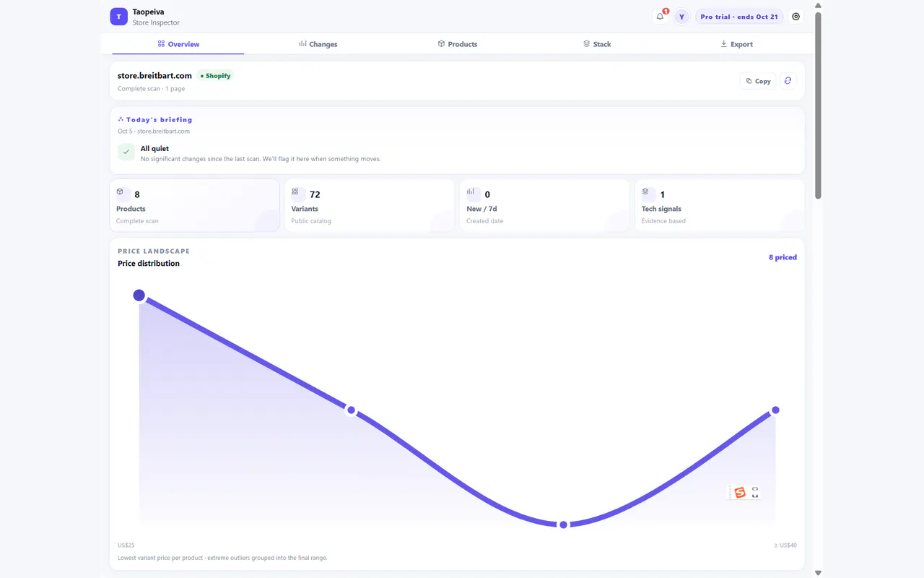Image resolution: width=924 pixels, height=578 pixels.
Task: Click the orange S overlay icon
Action: 739,493
